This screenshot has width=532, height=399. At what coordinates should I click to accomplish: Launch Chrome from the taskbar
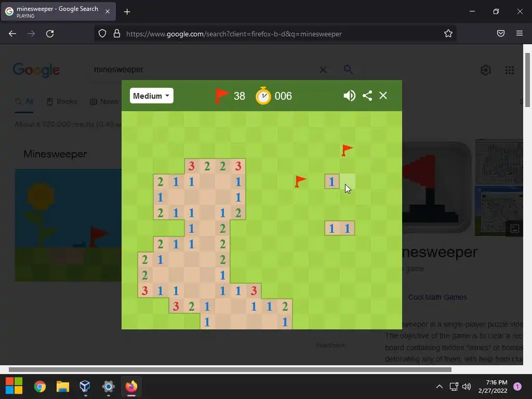coord(40,386)
